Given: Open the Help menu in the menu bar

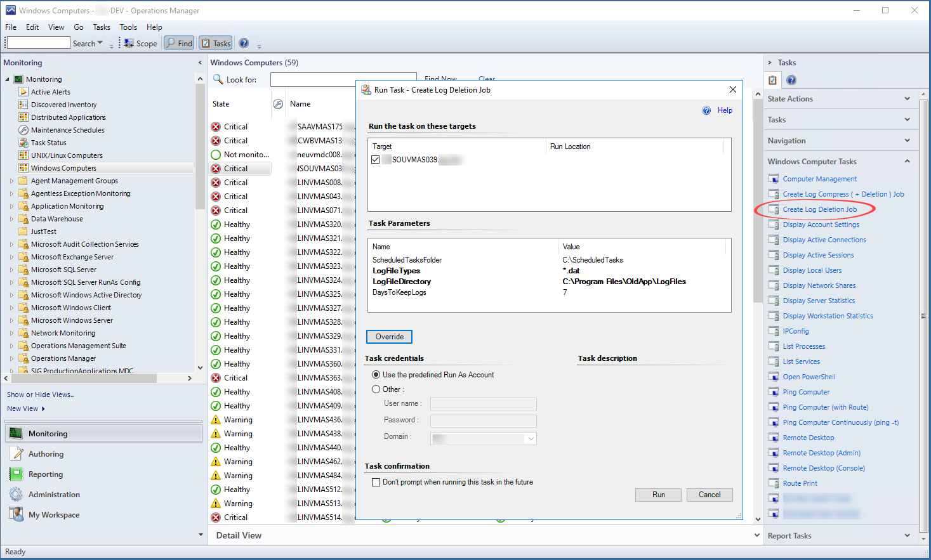Looking at the screenshot, I should pos(154,27).
